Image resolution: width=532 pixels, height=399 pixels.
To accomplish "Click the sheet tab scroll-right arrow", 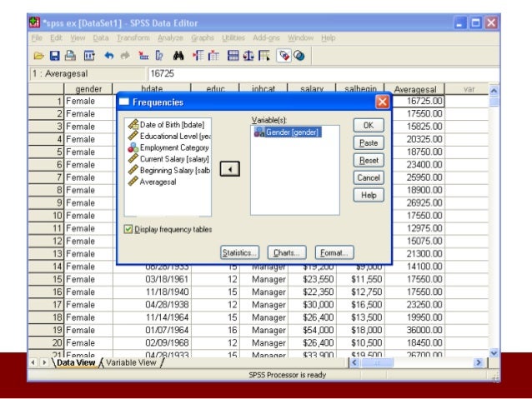I will pos(43,362).
